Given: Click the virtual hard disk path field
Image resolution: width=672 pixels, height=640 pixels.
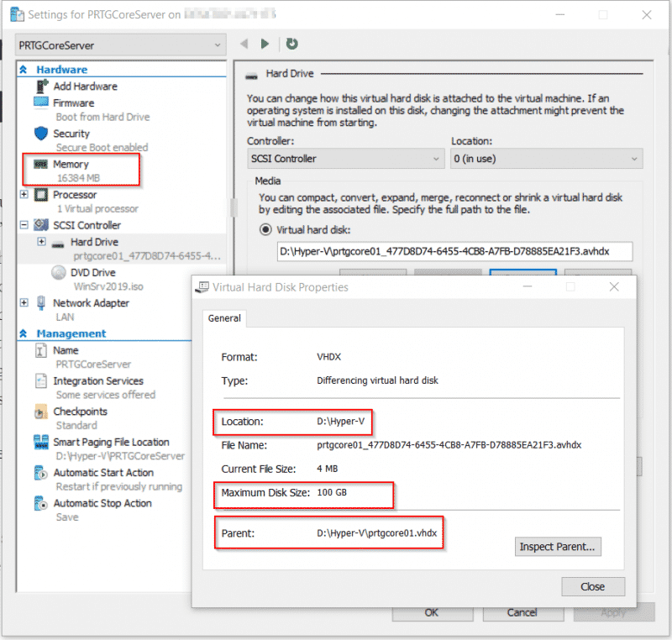Looking at the screenshot, I should click(454, 251).
